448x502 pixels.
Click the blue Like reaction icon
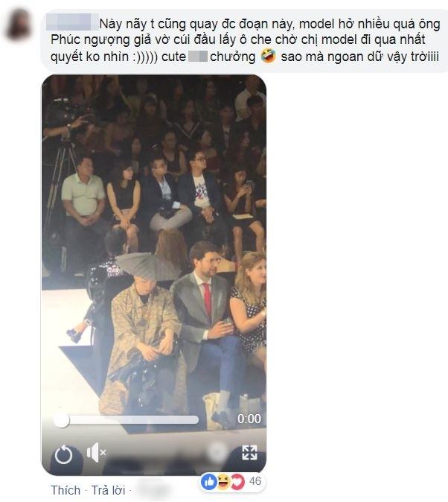tap(209, 481)
